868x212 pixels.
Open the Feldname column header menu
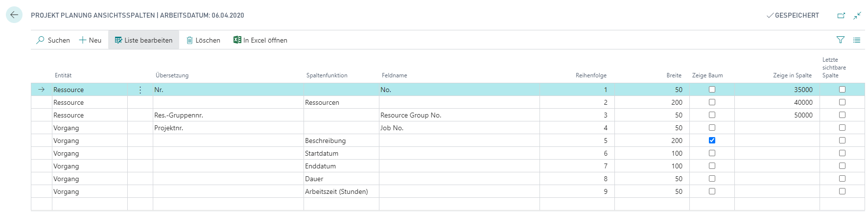pyautogui.click(x=394, y=75)
